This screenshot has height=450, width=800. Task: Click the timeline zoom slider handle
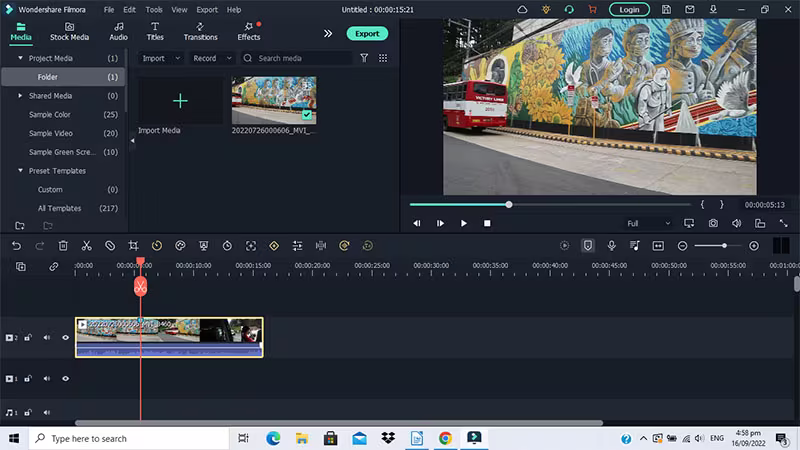click(x=724, y=246)
